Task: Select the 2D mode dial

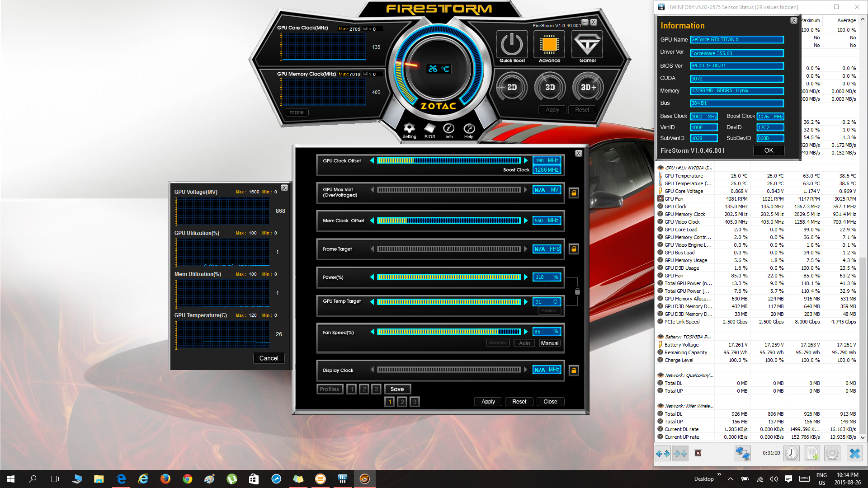Action: point(512,87)
